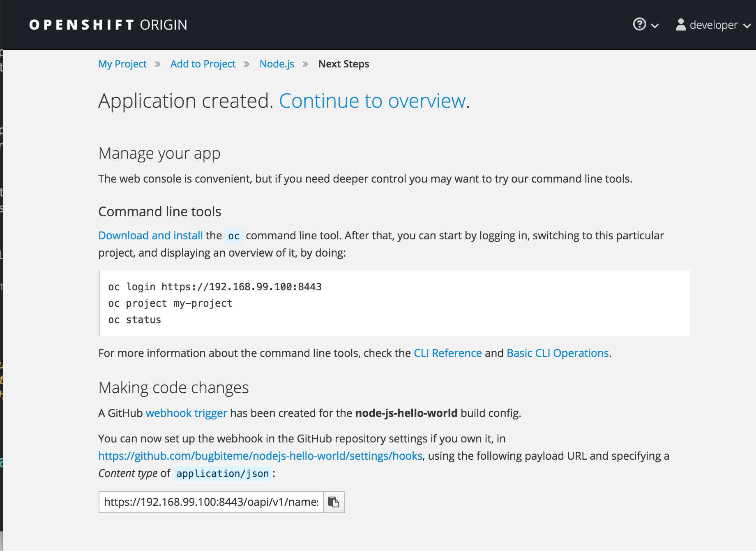Copy webhook URL with clipboard icon

[x=334, y=502]
